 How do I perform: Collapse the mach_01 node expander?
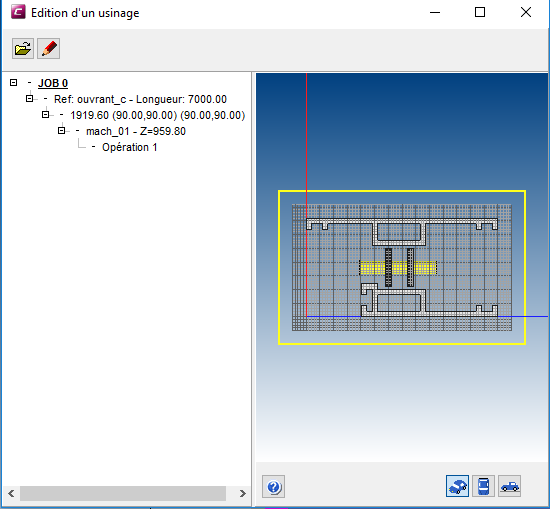(x=61, y=131)
